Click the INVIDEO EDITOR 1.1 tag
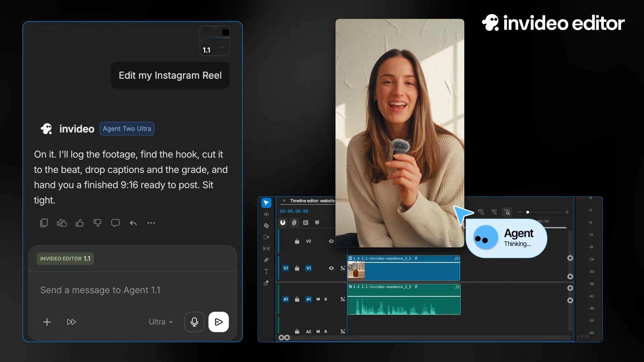The width and height of the screenshot is (644, 362). [x=65, y=258]
